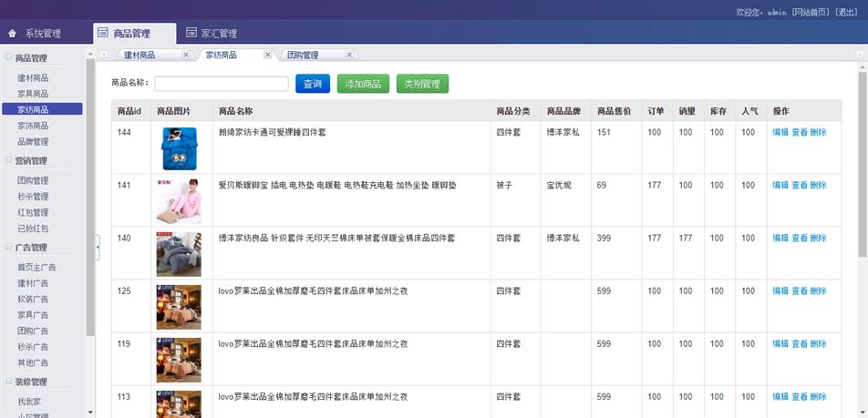Open 家饰商品 in sidebar
This screenshot has height=418, width=868.
33,126
